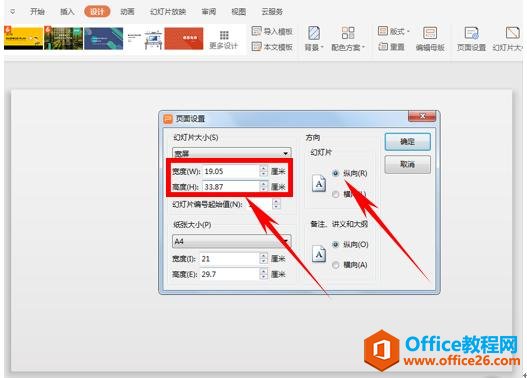Switch to the 幻灯片放映 tab
Screen dimensions: 527x378
pyautogui.click(x=168, y=12)
